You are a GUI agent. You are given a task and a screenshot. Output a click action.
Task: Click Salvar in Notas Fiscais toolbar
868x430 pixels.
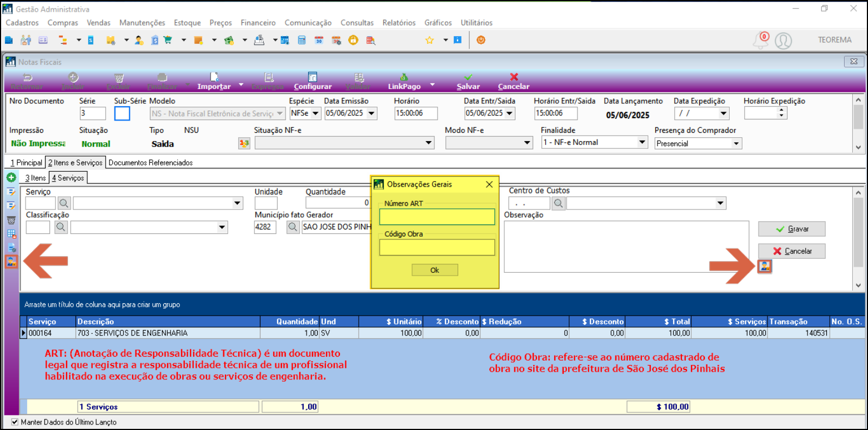point(468,81)
